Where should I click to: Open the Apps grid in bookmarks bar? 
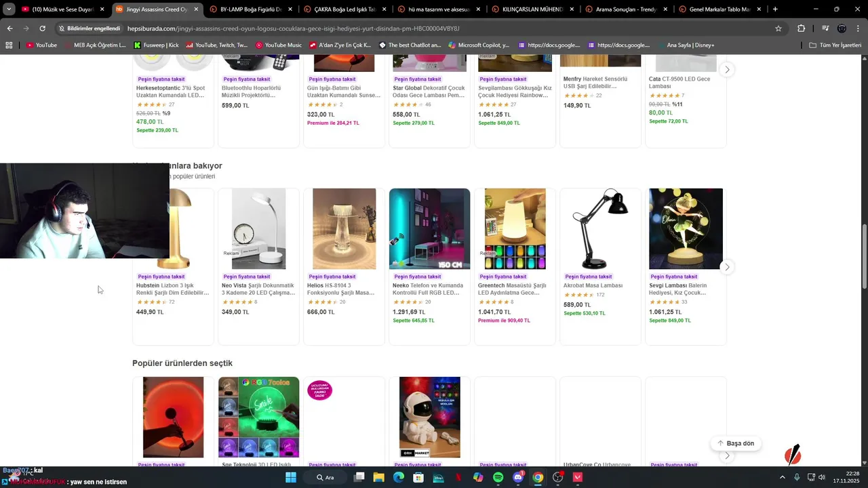click(9, 45)
